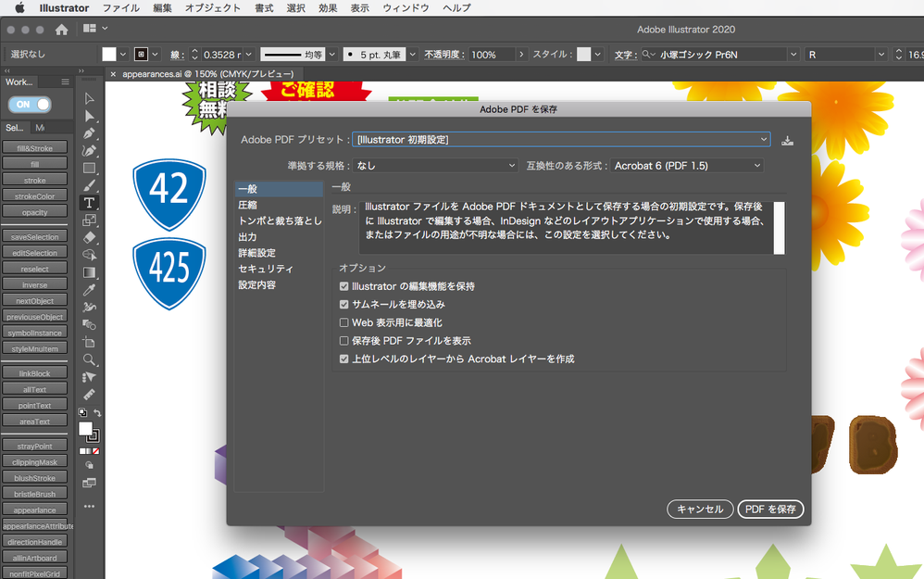924x579 pixels.
Task: Click the キャンセル button
Action: (x=700, y=509)
